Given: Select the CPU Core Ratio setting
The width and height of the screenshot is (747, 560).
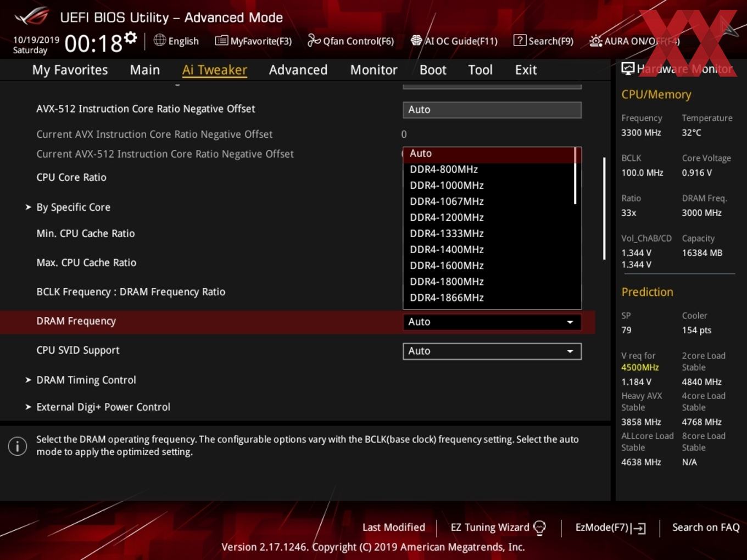Looking at the screenshot, I should click(x=71, y=177).
